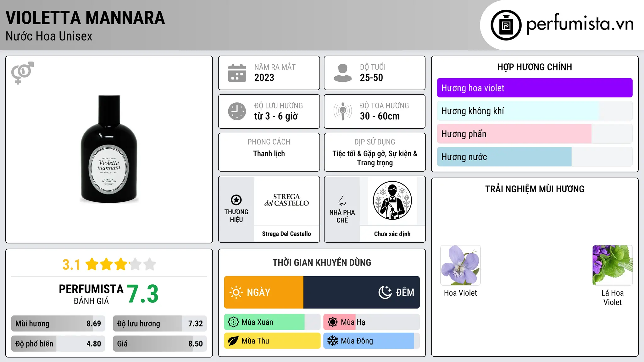Viewport: 644px width, 362px height.
Task: Click the THƯƠNG HIỆU label
Action: pyautogui.click(x=236, y=216)
